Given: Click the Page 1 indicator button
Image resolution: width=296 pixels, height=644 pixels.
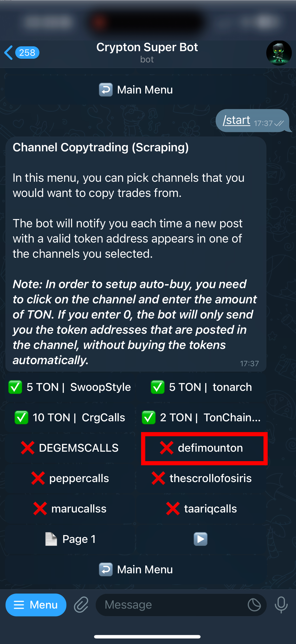Looking at the screenshot, I should (x=70, y=539).
